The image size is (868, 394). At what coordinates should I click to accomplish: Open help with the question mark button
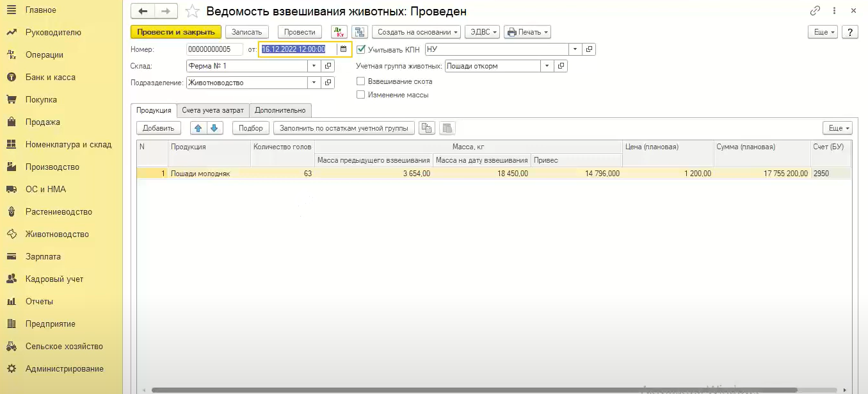[849, 32]
